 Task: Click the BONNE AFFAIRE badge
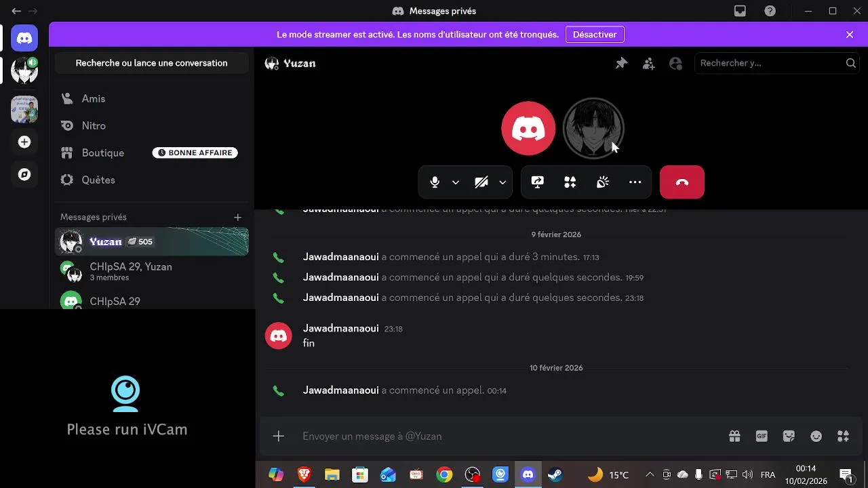tap(195, 152)
